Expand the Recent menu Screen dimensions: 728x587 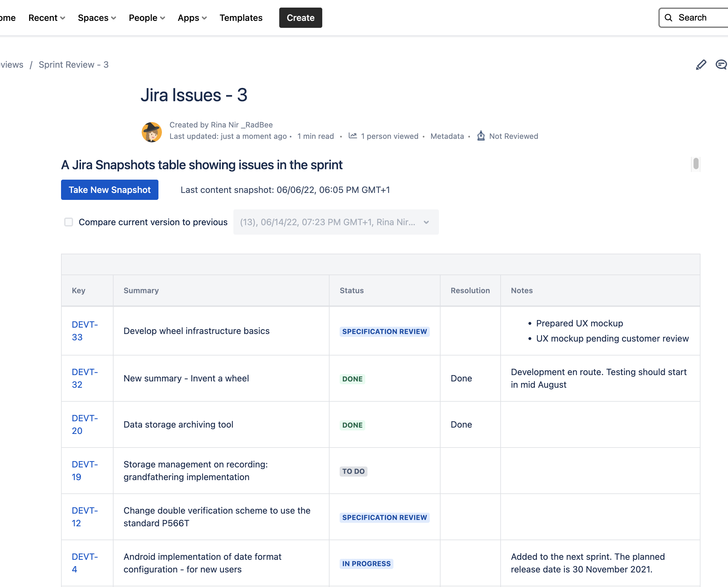[x=47, y=18]
